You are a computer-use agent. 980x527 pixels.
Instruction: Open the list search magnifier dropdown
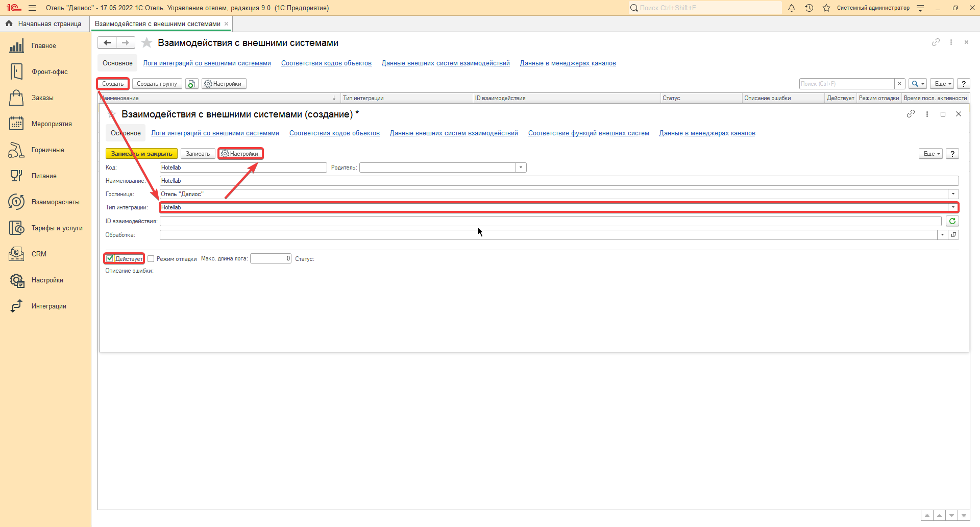coord(918,84)
